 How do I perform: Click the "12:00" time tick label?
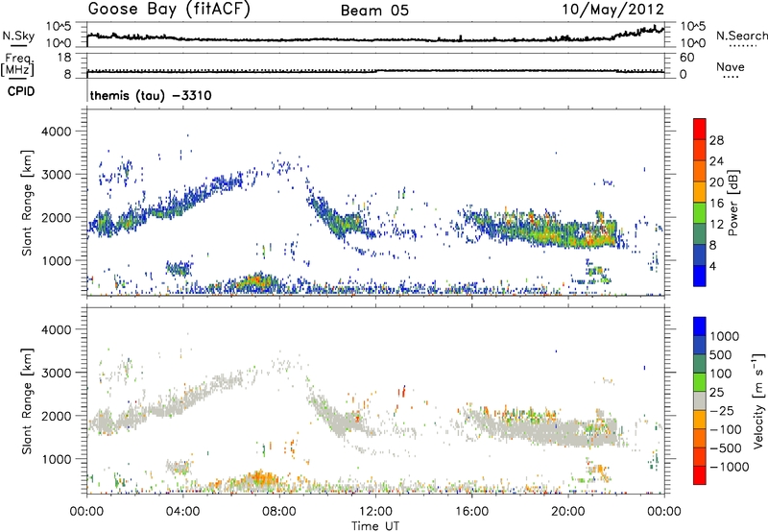click(x=375, y=512)
